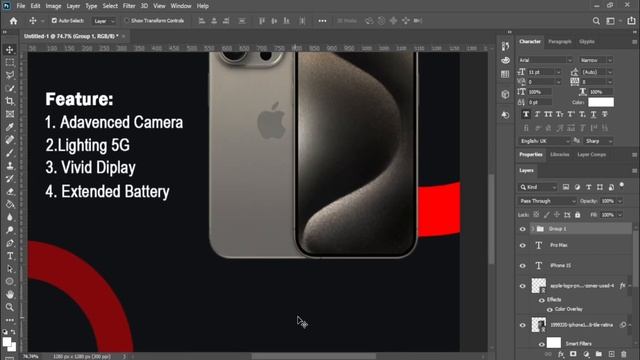Select the Frame tool

[10, 114]
